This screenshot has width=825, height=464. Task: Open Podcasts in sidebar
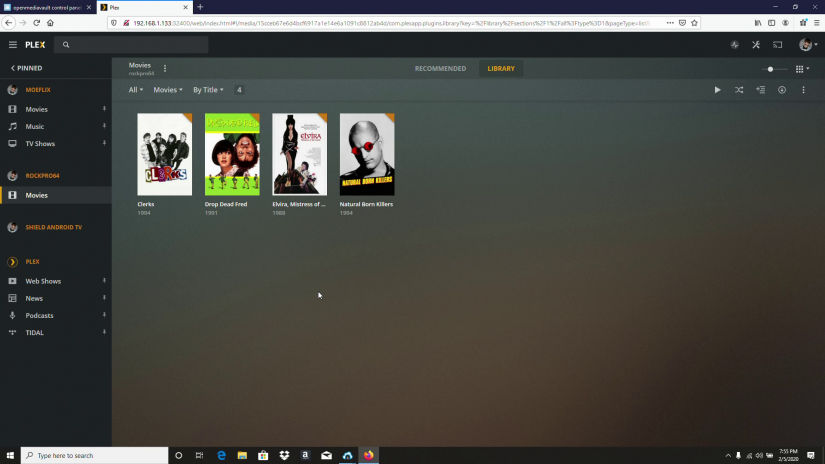click(39, 316)
